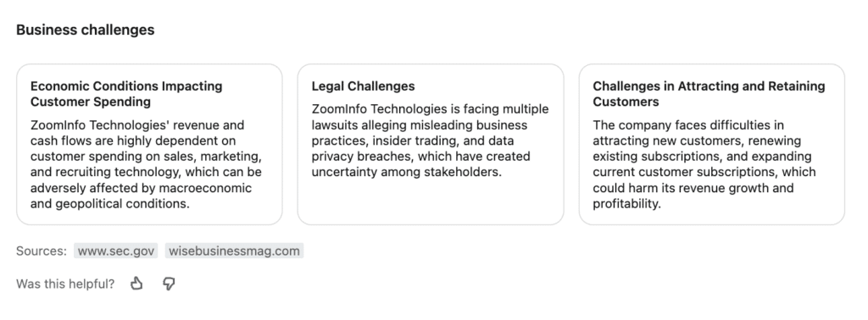The image size is (868, 320).
Task: Click Challenges in Attracting and Retaining Customers heading
Action: click(709, 94)
